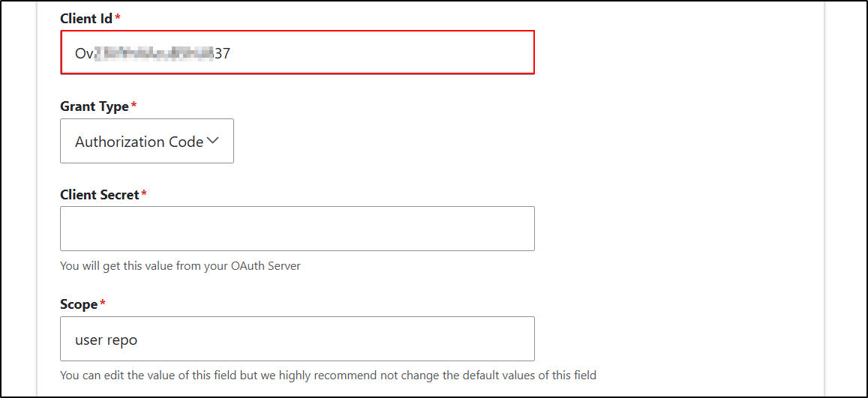Viewport: 868px width, 398px height.
Task: Select the Authorization Code option text
Action: point(139,142)
